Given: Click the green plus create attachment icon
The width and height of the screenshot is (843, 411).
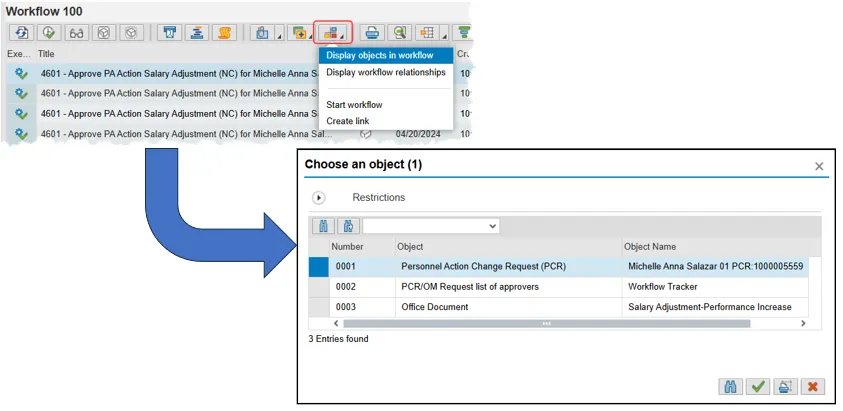Looking at the screenshot, I should tap(298, 33).
